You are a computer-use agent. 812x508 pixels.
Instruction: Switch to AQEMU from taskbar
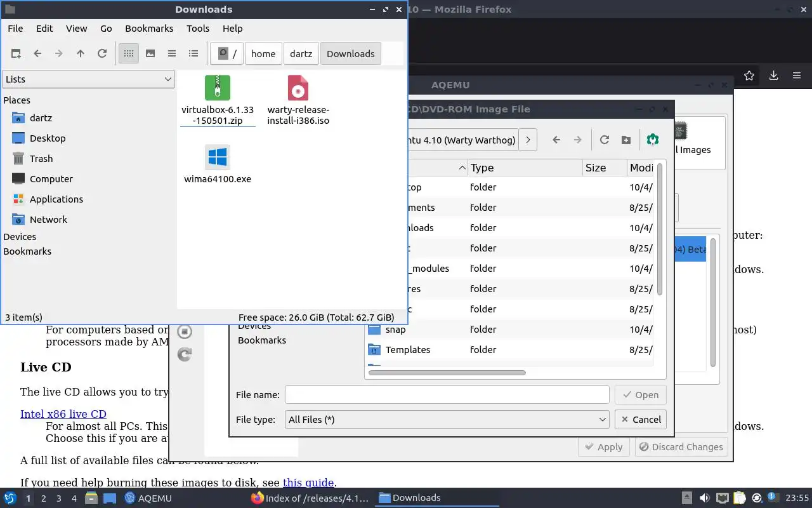click(x=148, y=498)
